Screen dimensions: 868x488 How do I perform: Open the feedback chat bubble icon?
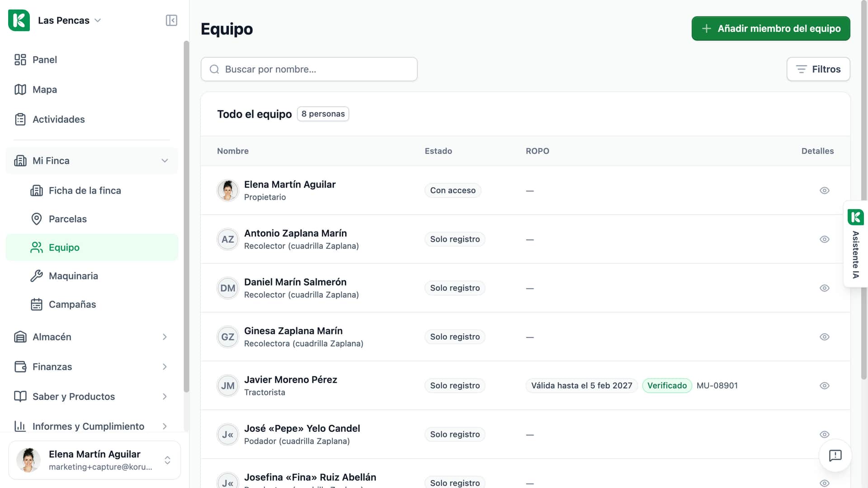(835, 455)
